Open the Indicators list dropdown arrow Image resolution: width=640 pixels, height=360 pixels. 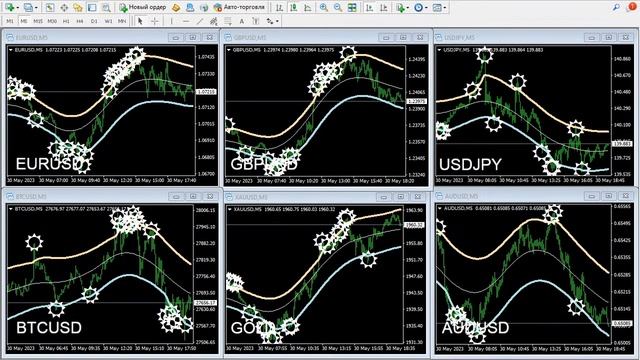tap(407, 7)
